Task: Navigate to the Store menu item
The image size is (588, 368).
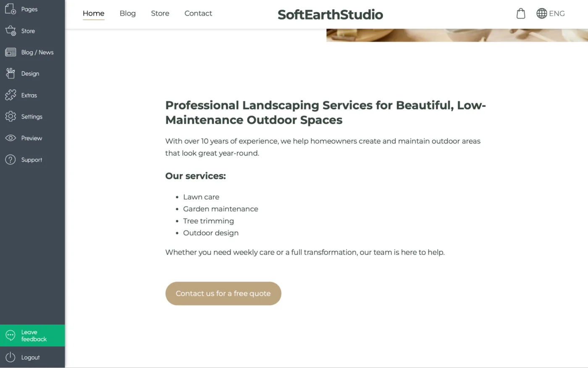Action: click(x=160, y=13)
